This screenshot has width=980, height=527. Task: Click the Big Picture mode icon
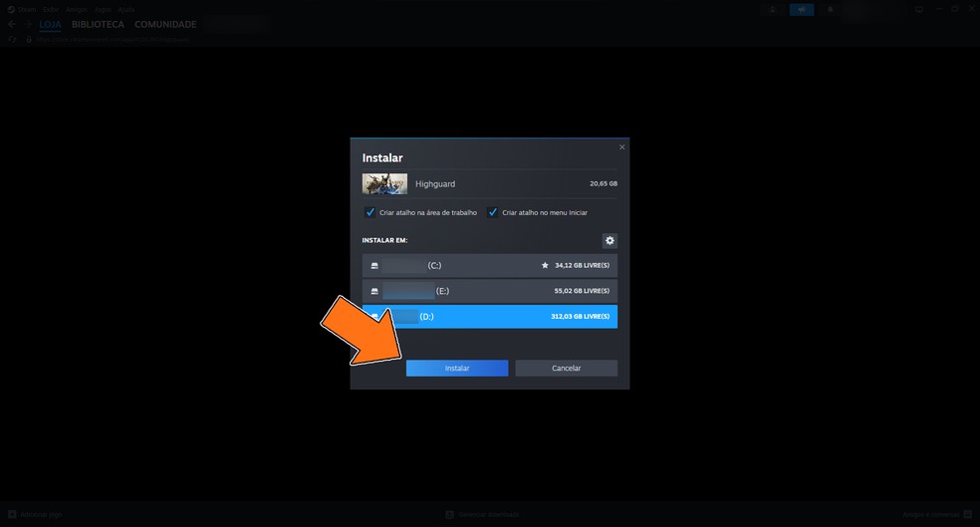[x=918, y=9]
